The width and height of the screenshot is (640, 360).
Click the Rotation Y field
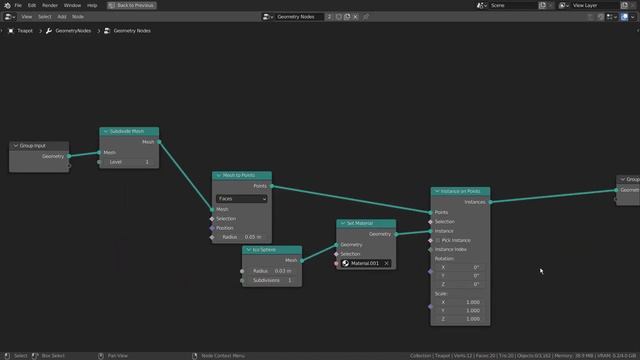(460, 276)
